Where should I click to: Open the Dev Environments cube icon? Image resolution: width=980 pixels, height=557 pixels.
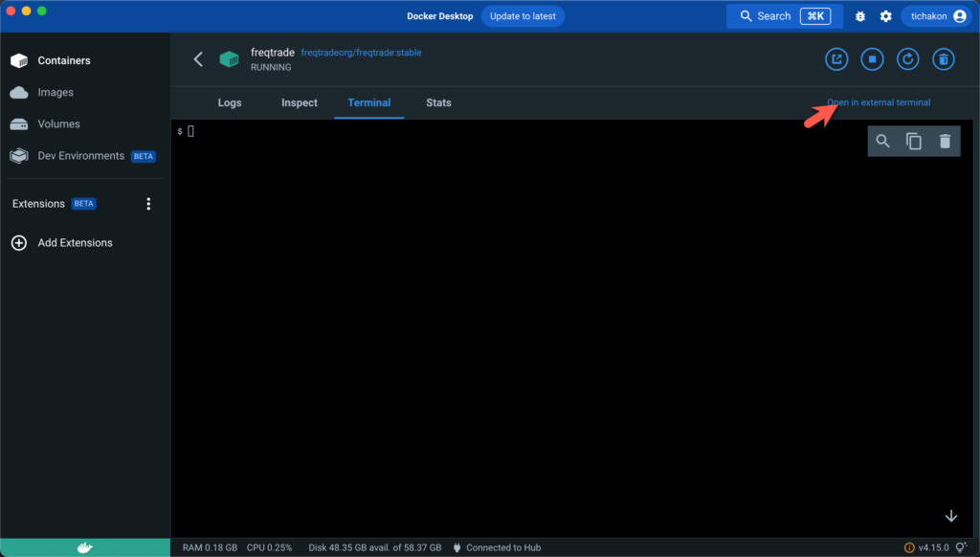[x=19, y=156]
